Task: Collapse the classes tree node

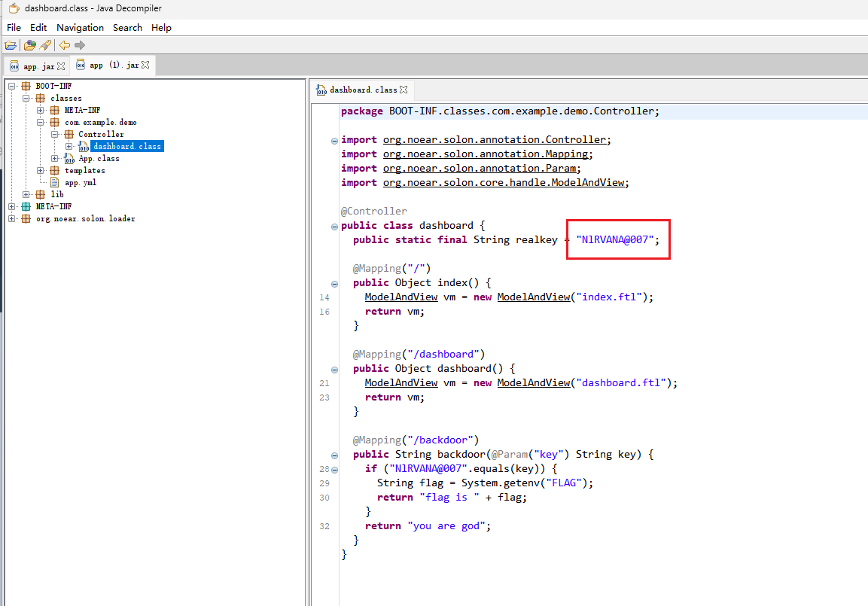Action: click(x=26, y=98)
